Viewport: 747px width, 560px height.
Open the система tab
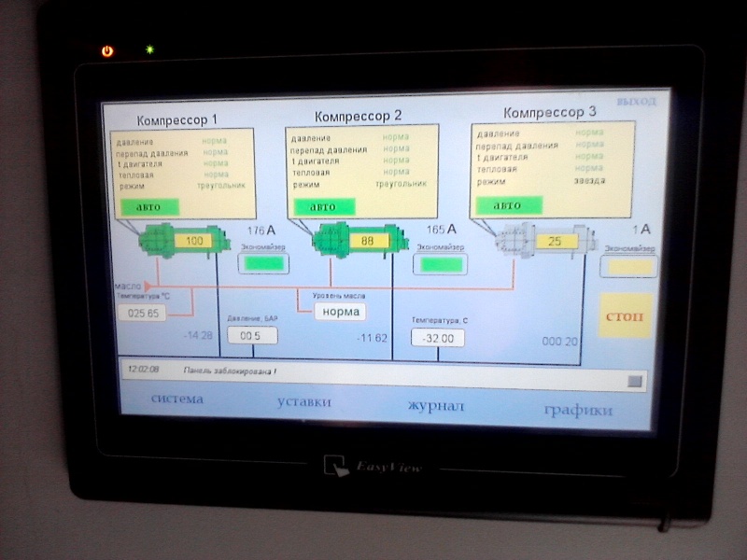coord(177,399)
